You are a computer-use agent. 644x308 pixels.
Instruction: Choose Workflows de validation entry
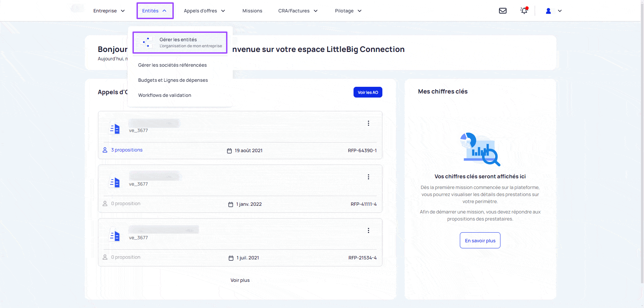pyautogui.click(x=164, y=95)
